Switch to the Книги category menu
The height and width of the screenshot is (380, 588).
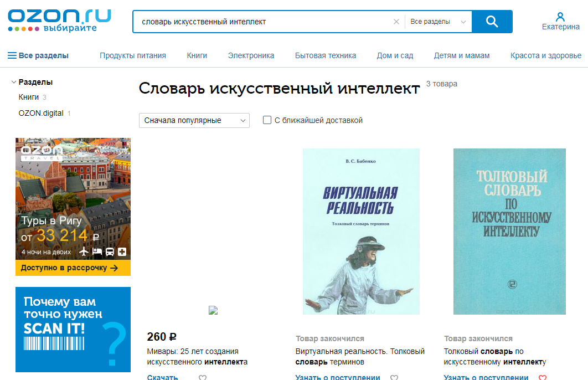197,55
